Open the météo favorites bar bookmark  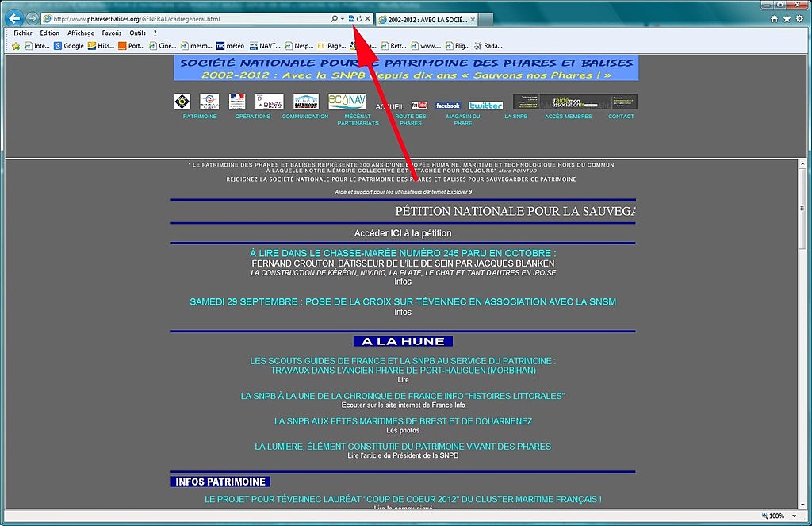click(x=230, y=46)
